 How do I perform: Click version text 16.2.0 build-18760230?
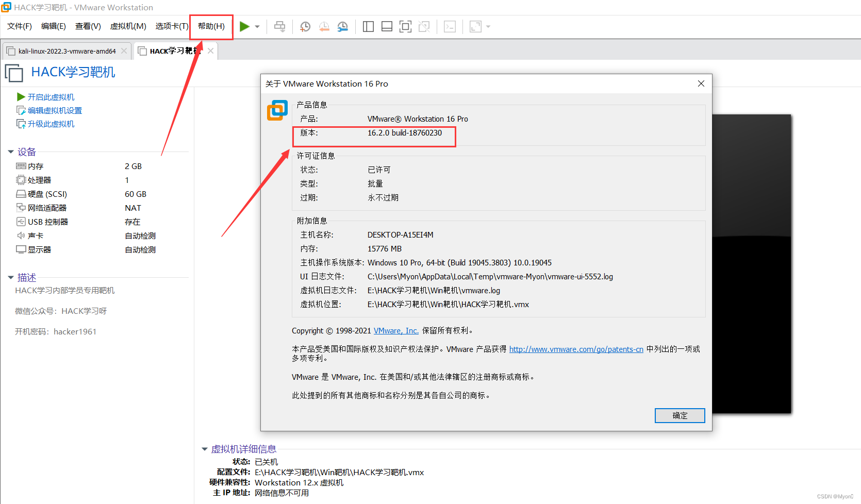click(x=405, y=133)
